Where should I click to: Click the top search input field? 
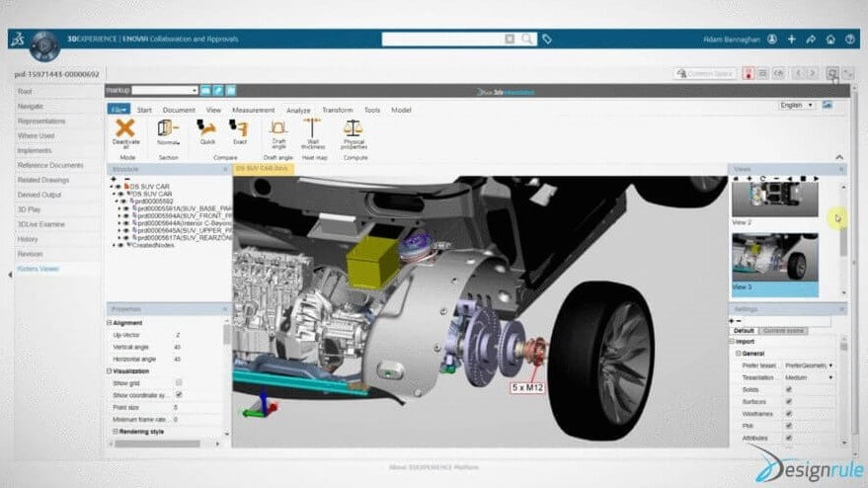coord(442,39)
